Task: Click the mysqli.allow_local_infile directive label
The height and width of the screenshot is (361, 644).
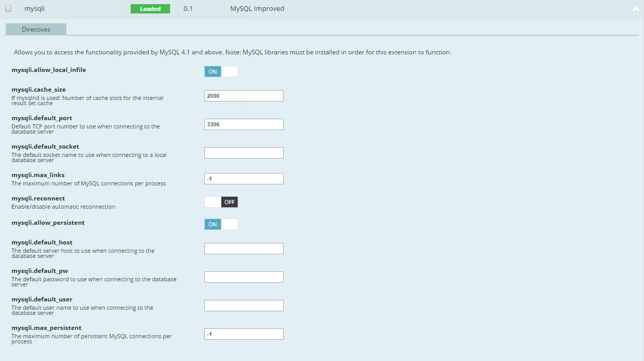Action: click(x=49, y=69)
